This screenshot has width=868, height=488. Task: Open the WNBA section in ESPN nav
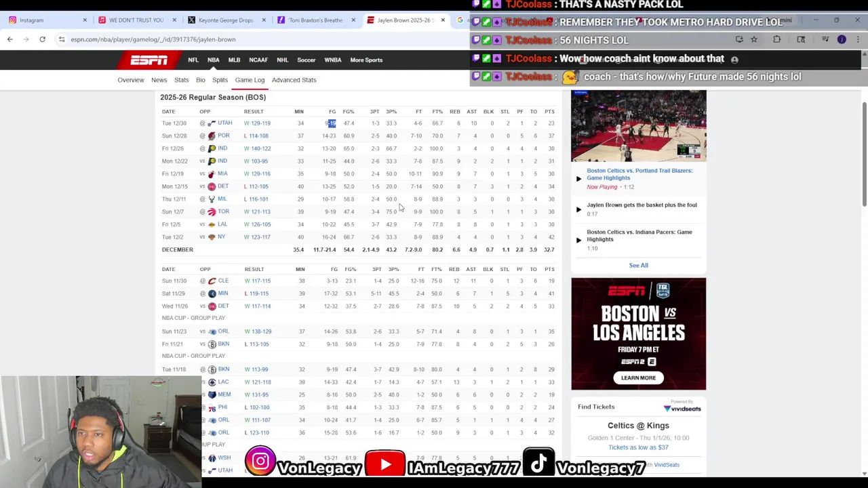(333, 60)
